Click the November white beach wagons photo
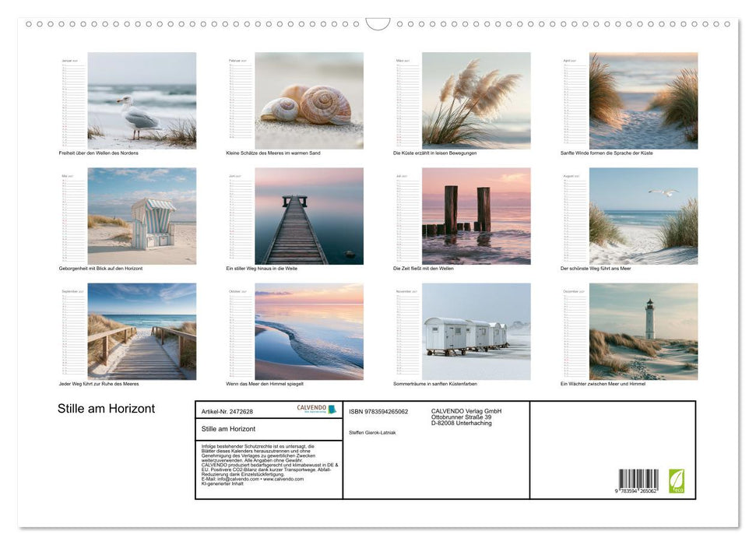The height and width of the screenshot is (545, 756). click(476, 332)
